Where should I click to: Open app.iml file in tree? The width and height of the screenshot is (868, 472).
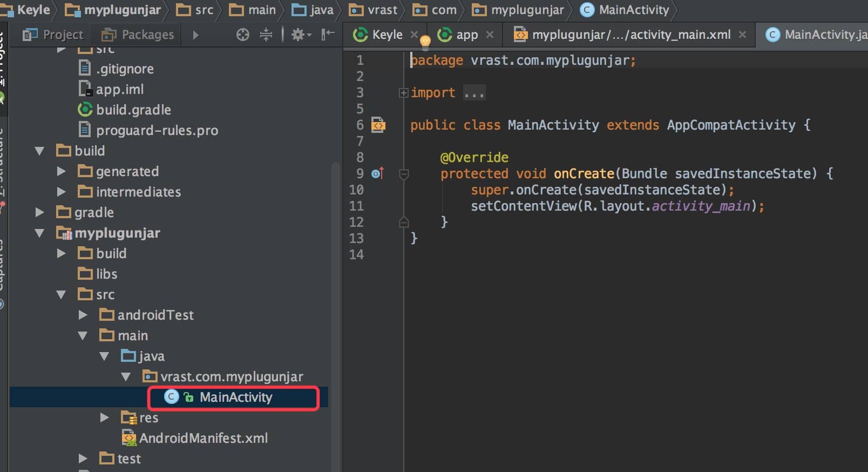pos(111,89)
